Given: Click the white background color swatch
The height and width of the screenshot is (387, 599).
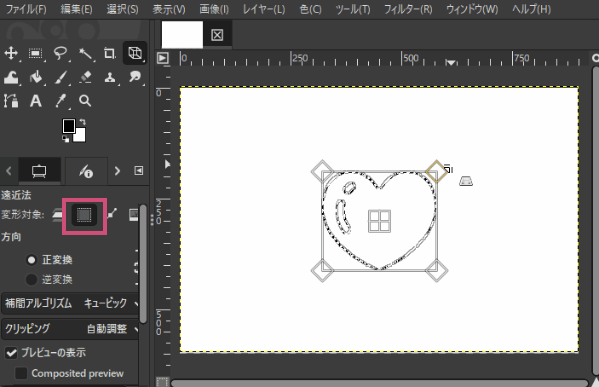Looking at the screenshot, I should point(81,136).
